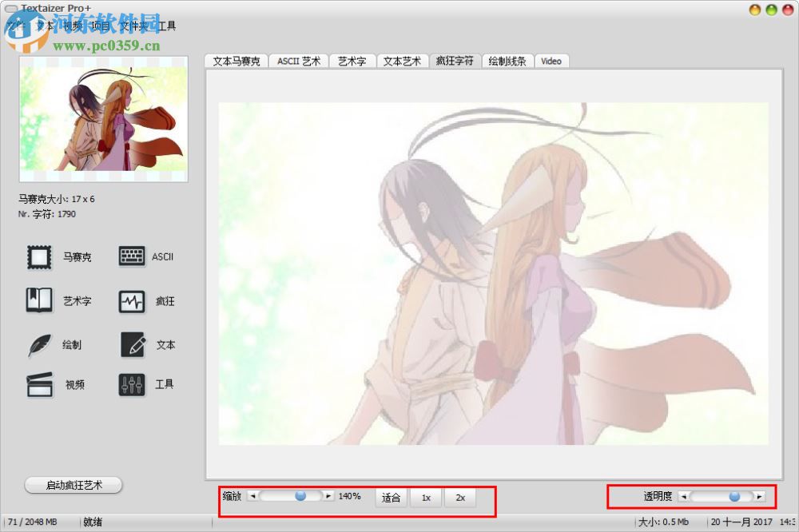Open the 视频 menu
Image resolution: width=799 pixels, height=532 pixels.
click(71, 26)
